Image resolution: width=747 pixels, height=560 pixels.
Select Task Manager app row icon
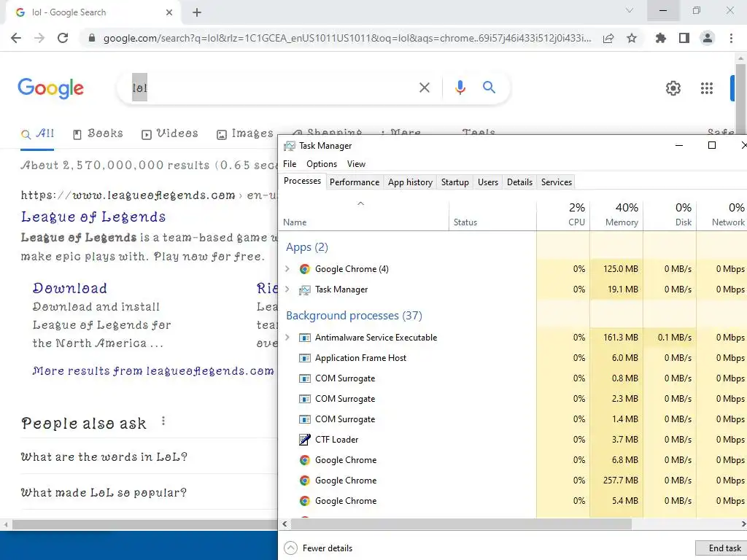click(x=304, y=289)
